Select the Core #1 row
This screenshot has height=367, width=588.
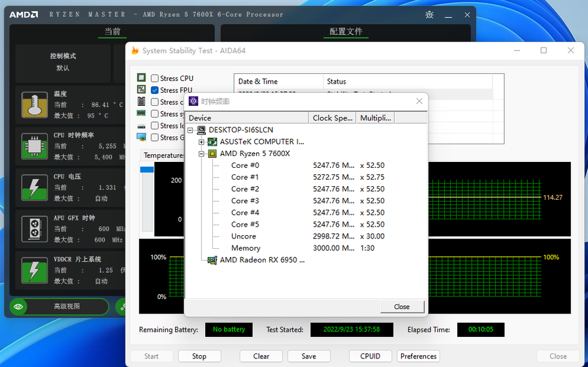point(245,177)
